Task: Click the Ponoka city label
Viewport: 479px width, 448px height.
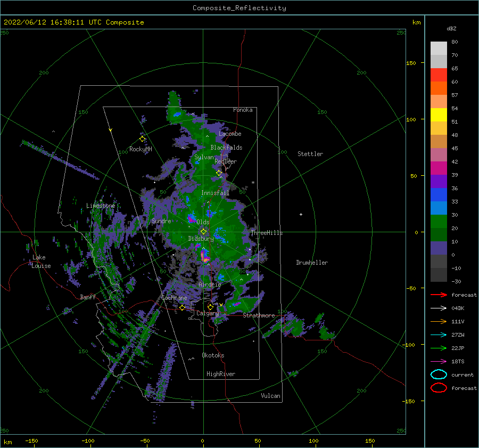Action: point(243,110)
